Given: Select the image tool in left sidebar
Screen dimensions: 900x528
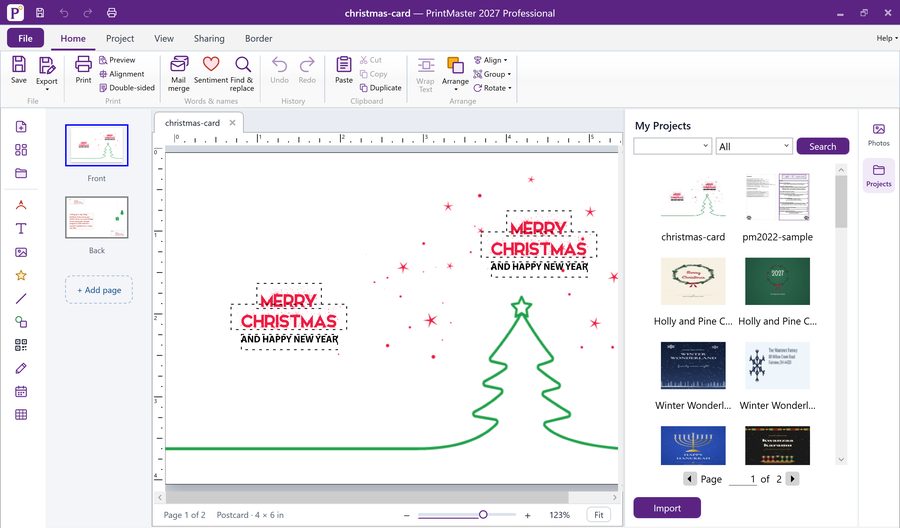Looking at the screenshot, I should tap(21, 252).
